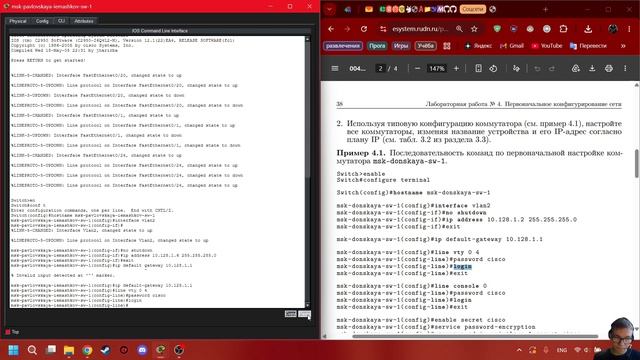Viewport: 640px width, 360px height.
Task: Open the Учёба bookmark folder
Action: [x=425, y=46]
